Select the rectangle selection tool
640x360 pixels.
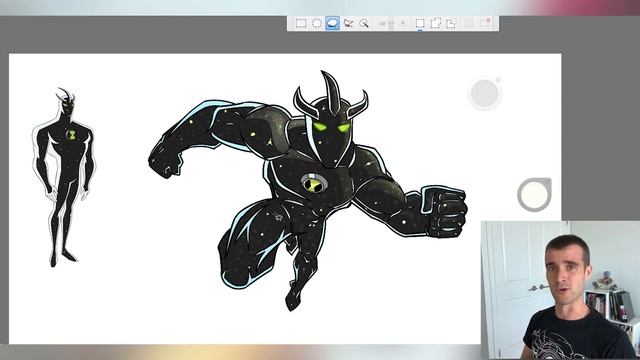(301, 23)
